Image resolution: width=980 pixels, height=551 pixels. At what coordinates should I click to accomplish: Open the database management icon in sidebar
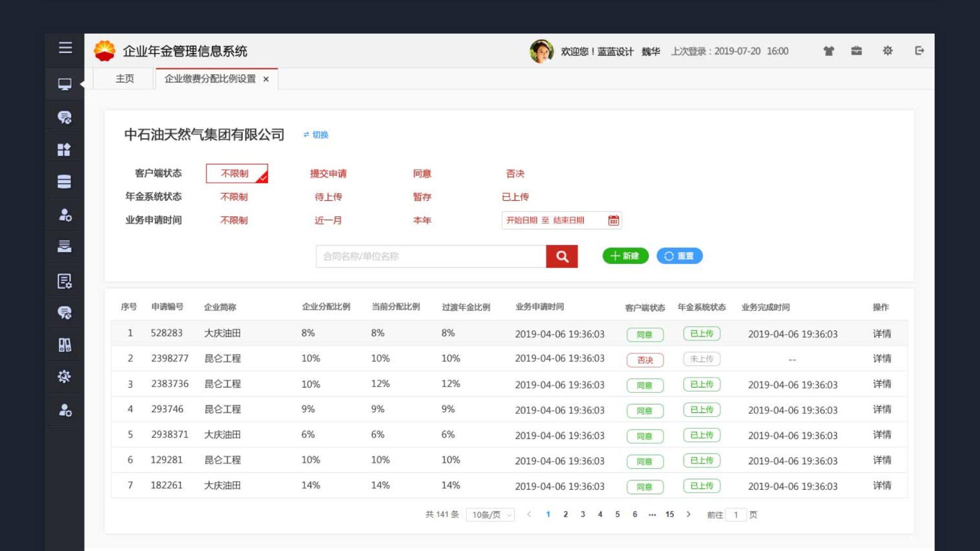tap(64, 181)
